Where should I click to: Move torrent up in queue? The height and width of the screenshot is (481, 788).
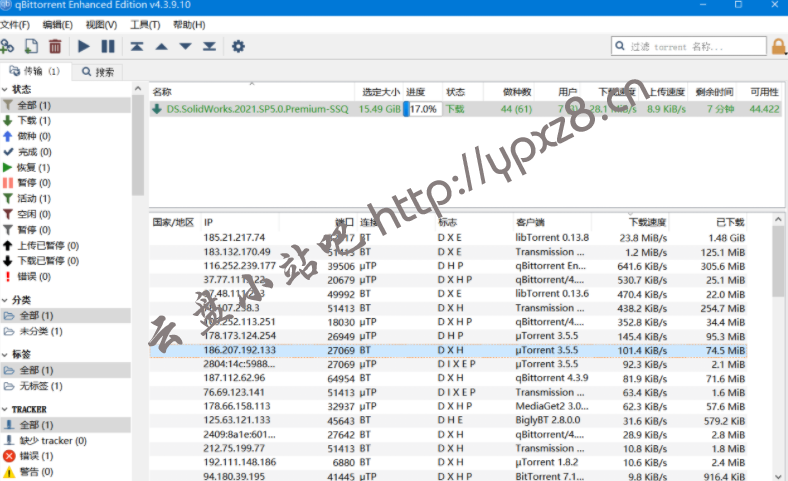click(161, 46)
